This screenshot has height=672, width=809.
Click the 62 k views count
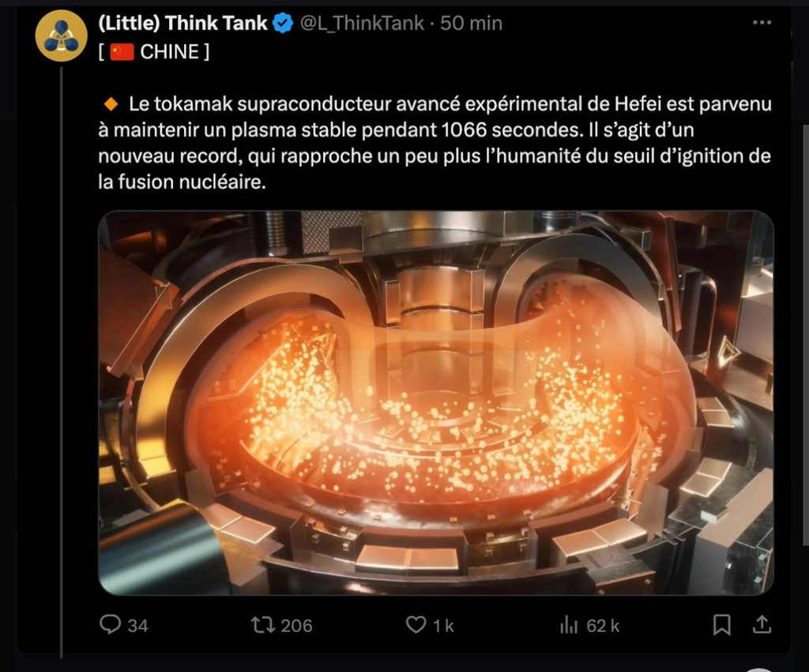[x=603, y=626]
